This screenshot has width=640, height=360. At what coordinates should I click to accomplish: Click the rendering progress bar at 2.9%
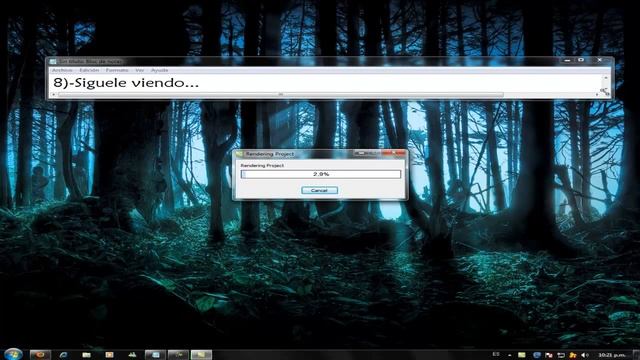321,174
